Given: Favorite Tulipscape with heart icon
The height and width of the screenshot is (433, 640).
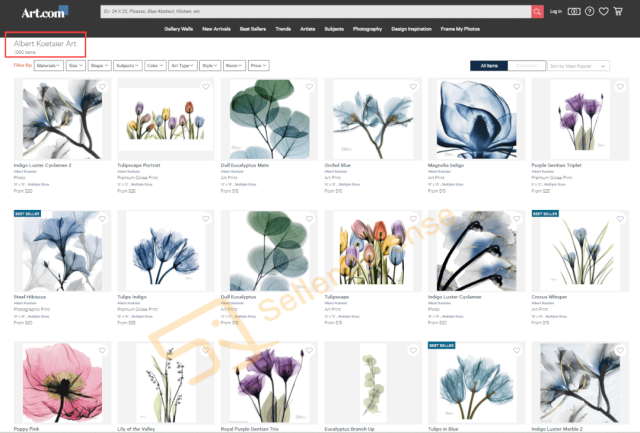Looking at the screenshot, I should pos(413,219).
